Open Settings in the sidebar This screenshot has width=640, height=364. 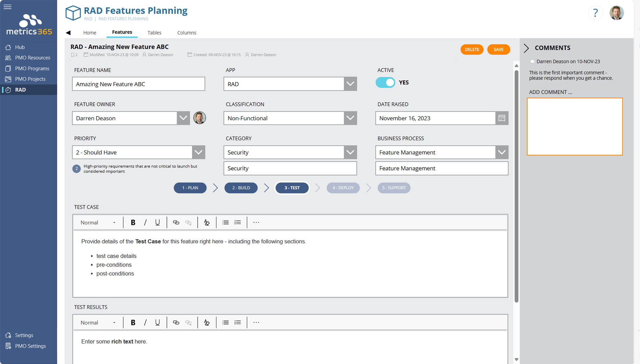24,335
